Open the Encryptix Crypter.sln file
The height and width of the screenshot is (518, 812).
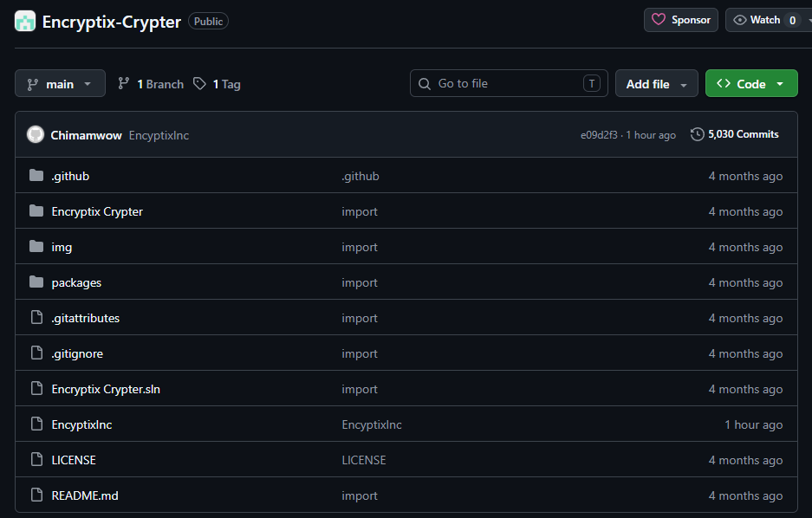[106, 389]
